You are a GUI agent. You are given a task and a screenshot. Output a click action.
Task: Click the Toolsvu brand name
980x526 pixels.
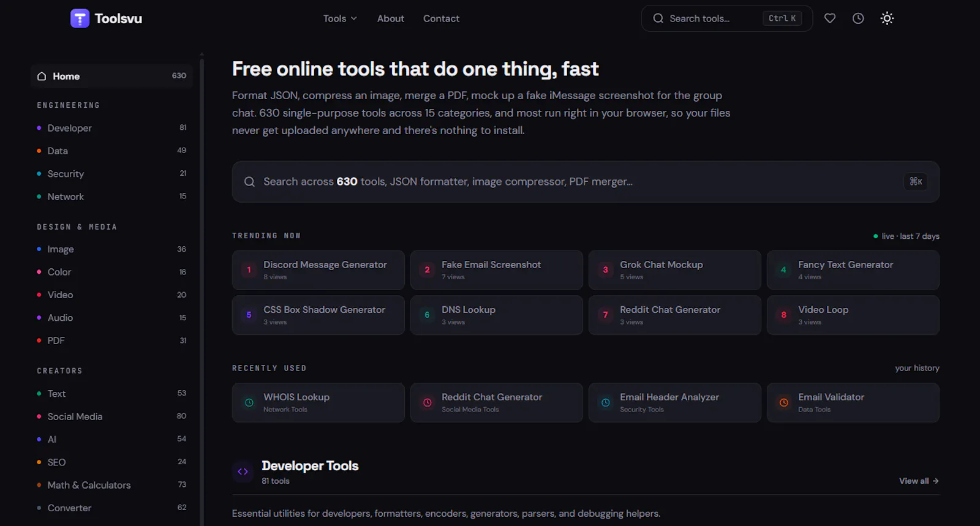click(x=118, y=18)
